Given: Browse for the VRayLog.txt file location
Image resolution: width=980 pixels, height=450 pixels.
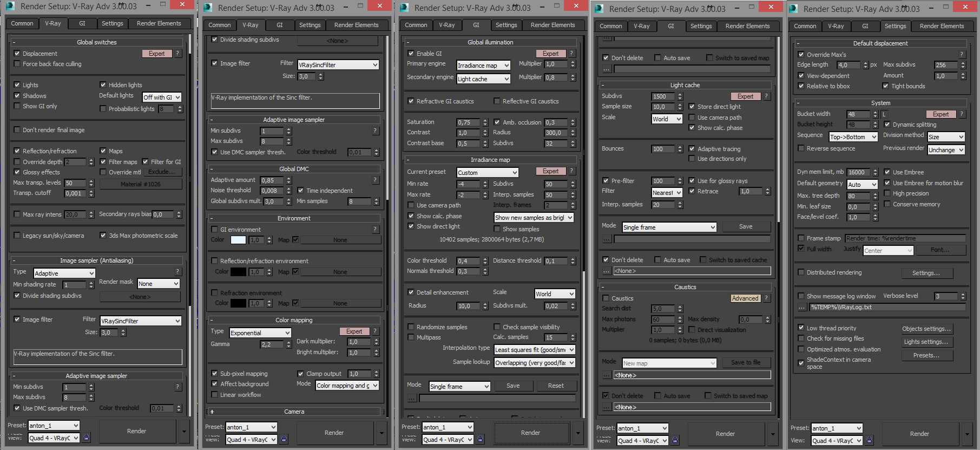Looking at the screenshot, I should [801, 308].
